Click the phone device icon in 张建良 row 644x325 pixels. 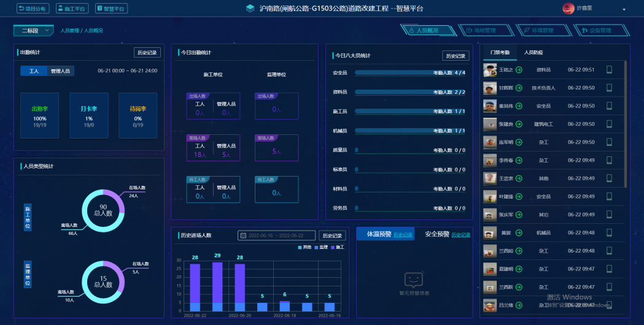(609, 124)
